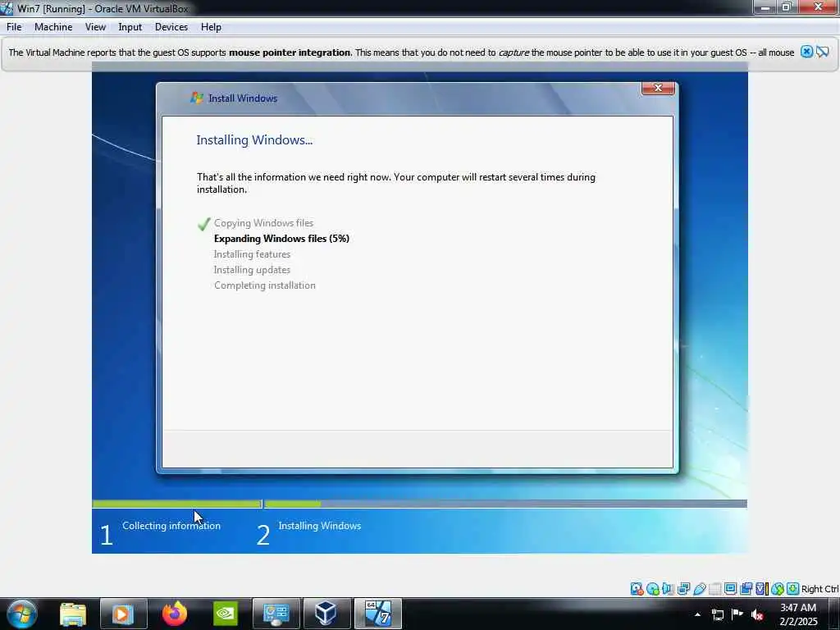Open the View menu
Image resolution: width=840 pixels, height=630 pixels.
click(x=95, y=27)
